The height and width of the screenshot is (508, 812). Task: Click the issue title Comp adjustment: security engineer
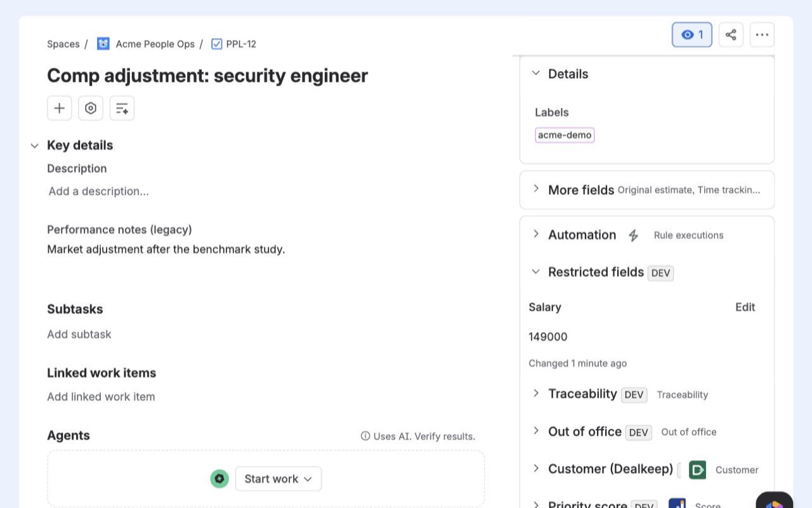click(207, 76)
